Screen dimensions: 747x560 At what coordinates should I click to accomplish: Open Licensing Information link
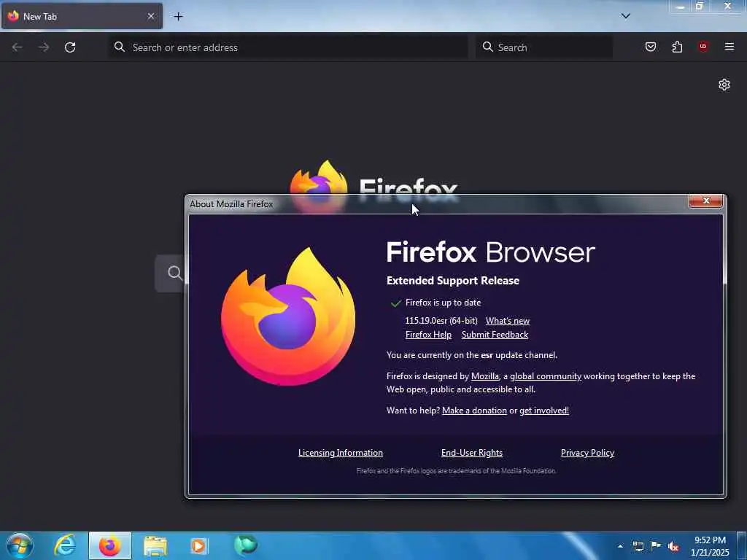pos(341,453)
